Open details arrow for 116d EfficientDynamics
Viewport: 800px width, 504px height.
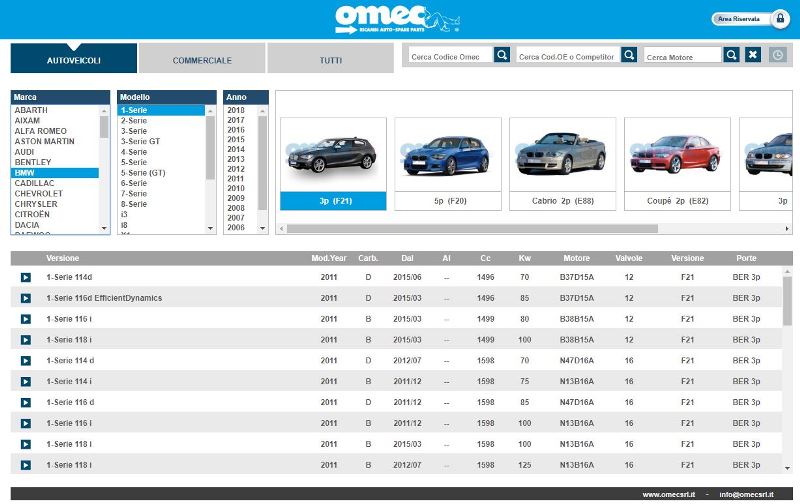click(26, 298)
